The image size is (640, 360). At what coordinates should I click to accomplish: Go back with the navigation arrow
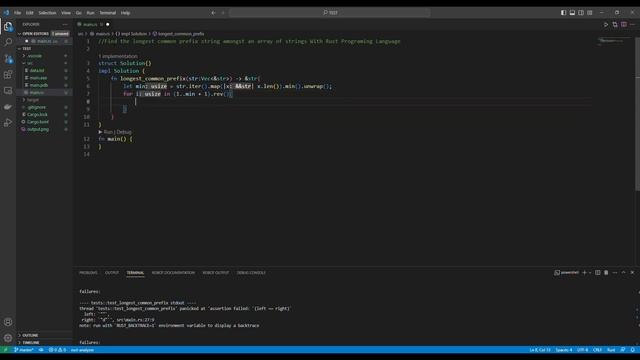[213, 13]
